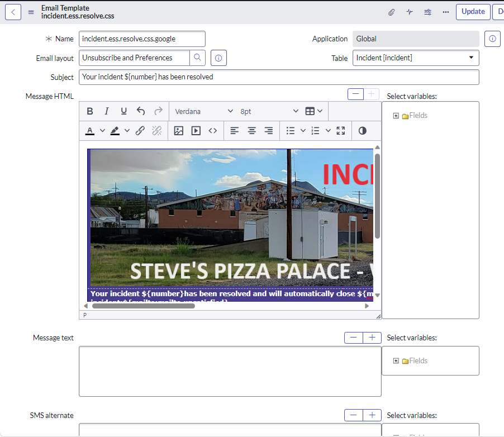This screenshot has width=504, height=437.
Task: Open source code view icon
Action: coord(213,131)
